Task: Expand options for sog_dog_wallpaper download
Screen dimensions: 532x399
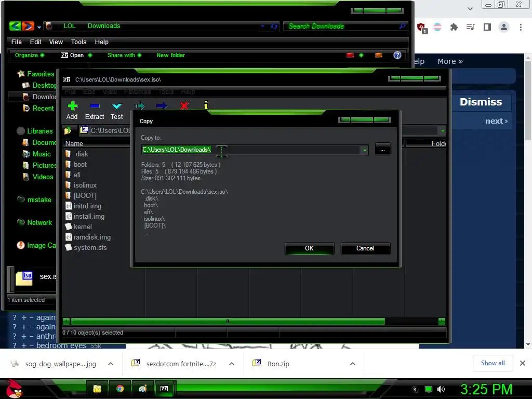Action: click(x=111, y=364)
